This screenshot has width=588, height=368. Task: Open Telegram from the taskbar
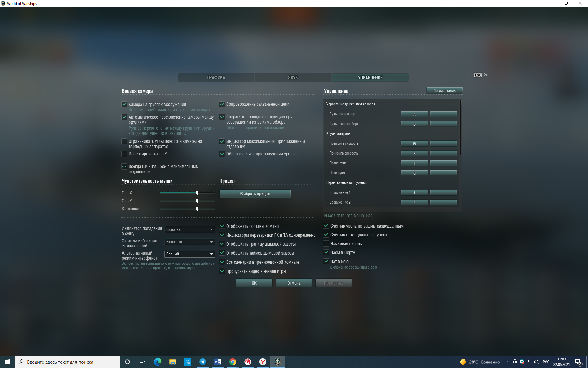tap(202, 362)
